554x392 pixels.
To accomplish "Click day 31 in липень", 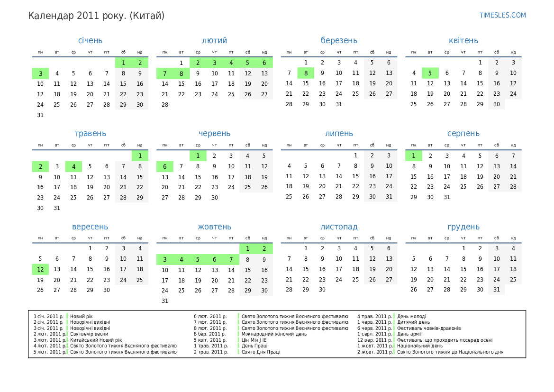I will (389, 197).
